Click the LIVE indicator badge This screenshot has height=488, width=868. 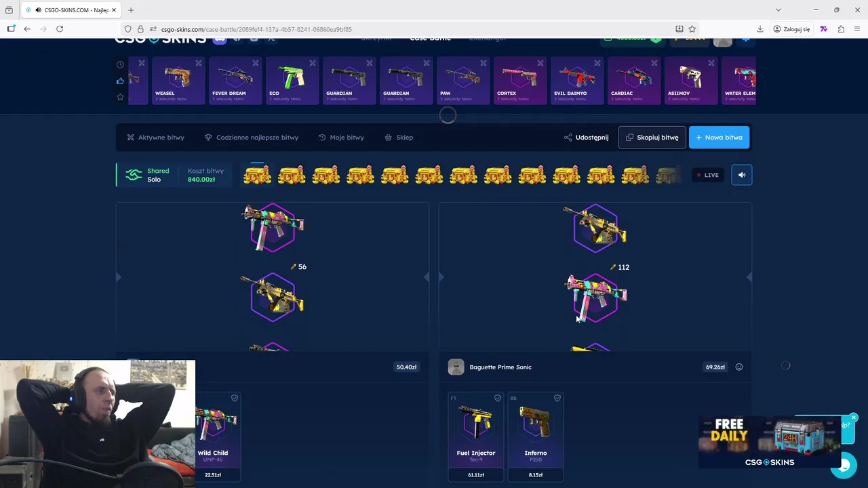point(707,175)
